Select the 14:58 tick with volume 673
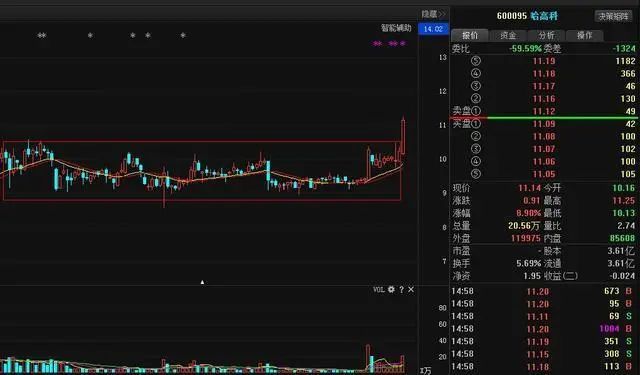640x375 pixels. [543, 291]
